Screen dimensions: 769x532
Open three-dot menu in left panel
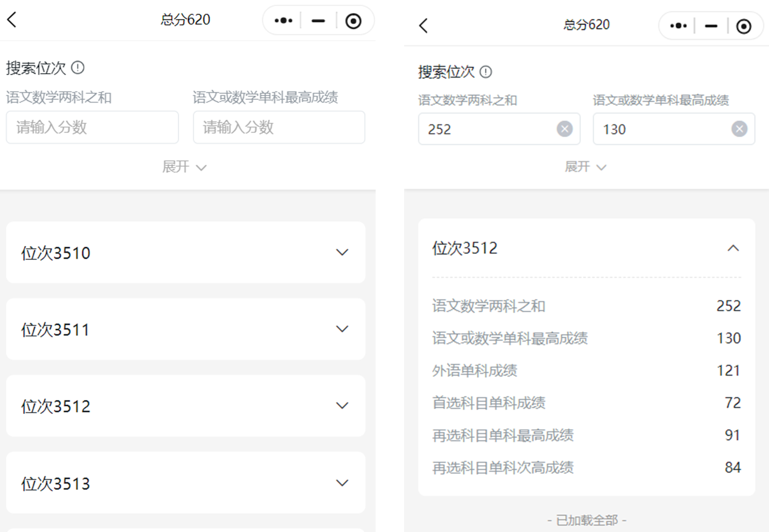(x=283, y=21)
